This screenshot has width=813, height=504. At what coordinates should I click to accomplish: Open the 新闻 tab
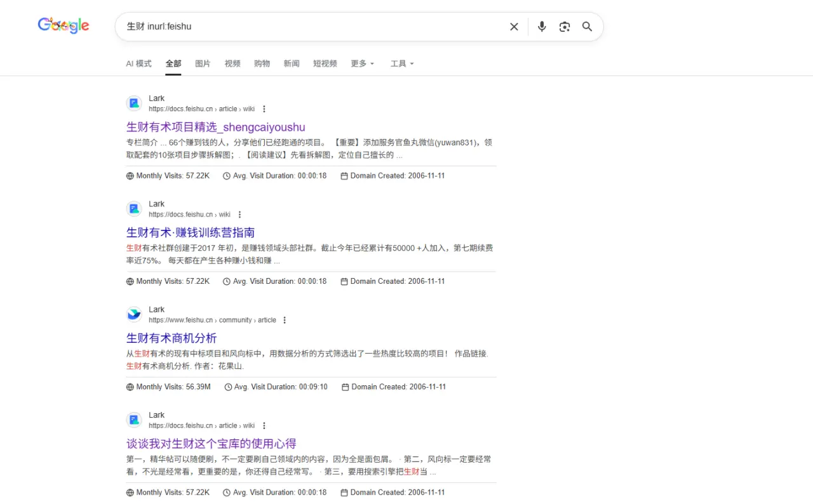tap(292, 63)
